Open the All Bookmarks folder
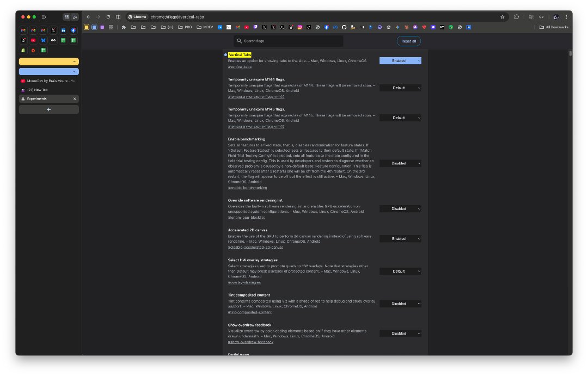Screen dimensions: 588x376 click(x=554, y=27)
